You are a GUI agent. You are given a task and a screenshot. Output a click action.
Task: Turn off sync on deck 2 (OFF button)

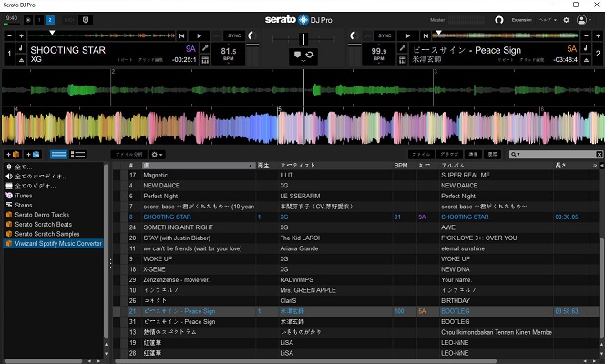pyautogui.click(x=367, y=35)
